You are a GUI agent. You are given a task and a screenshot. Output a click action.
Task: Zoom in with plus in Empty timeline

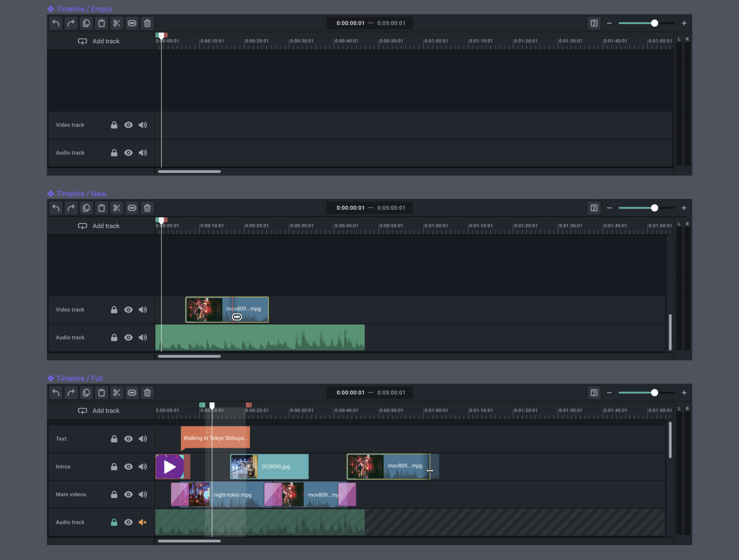click(x=684, y=23)
